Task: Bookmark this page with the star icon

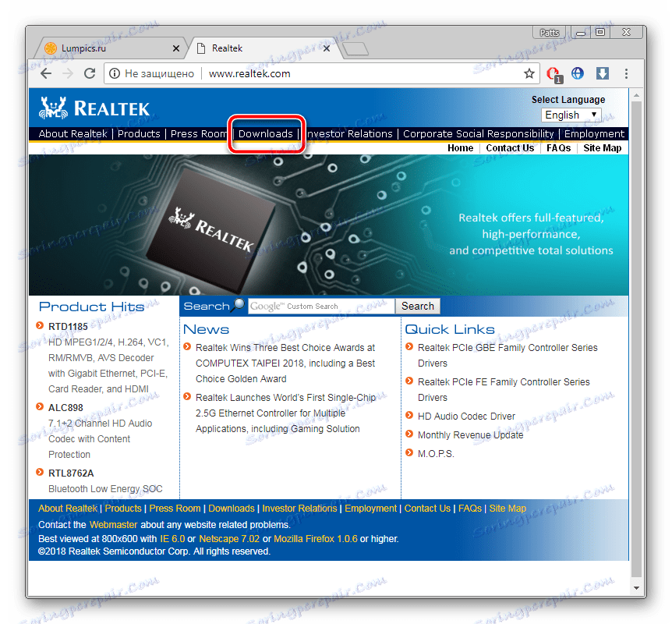Action: point(529,74)
